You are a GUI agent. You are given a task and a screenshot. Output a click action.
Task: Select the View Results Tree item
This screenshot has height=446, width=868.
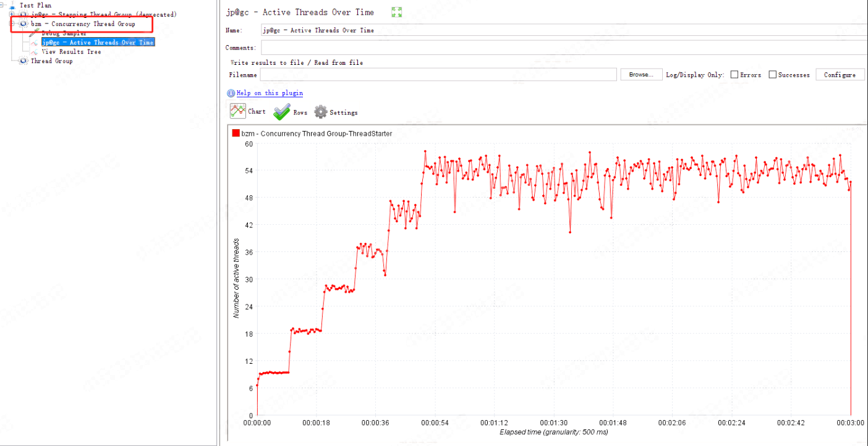pyautogui.click(x=71, y=51)
